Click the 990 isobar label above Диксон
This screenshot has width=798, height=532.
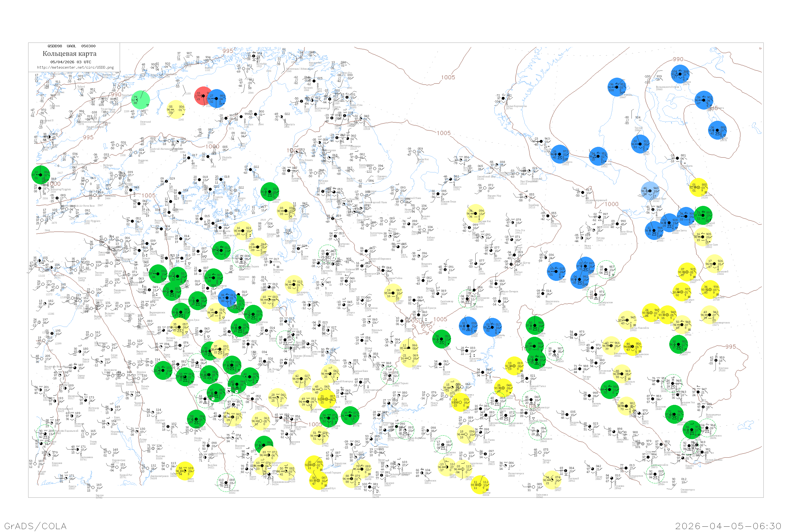pyautogui.click(x=678, y=59)
